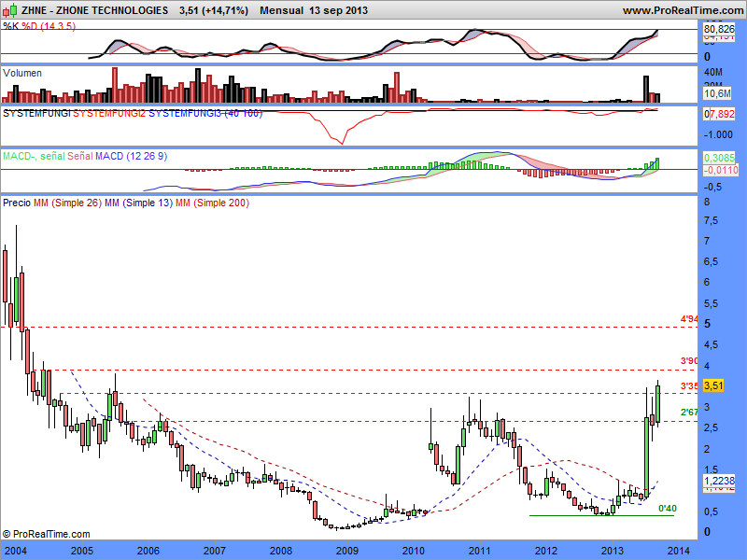Click the 6,5 price axis label

[x=711, y=262]
